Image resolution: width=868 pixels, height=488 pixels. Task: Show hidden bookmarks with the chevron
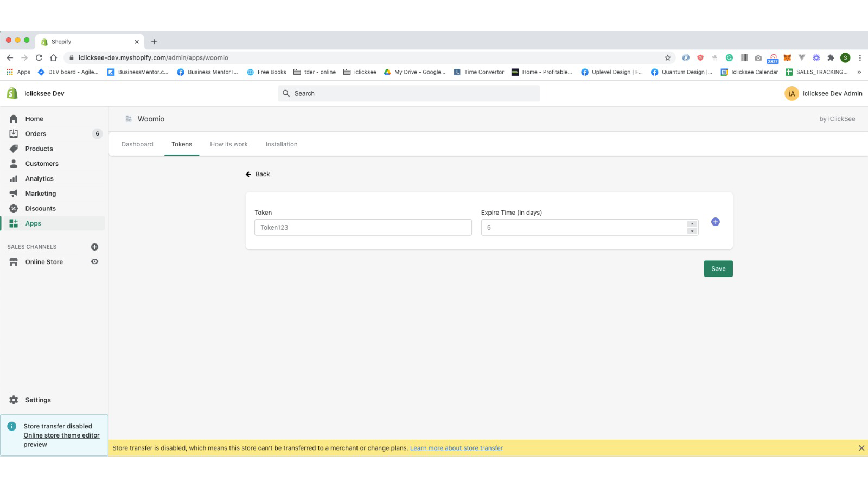859,72
